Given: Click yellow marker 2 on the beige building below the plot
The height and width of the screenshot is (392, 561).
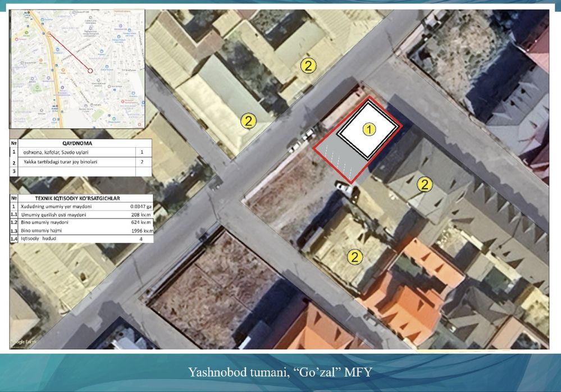Looking at the screenshot, I should pyautogui.click(x=354, y=257).
